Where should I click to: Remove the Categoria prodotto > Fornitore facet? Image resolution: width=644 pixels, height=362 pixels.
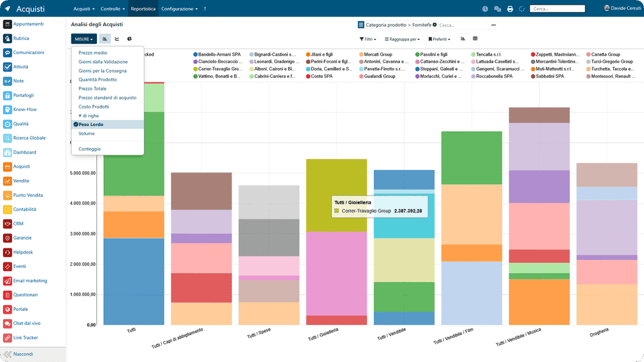435,24
